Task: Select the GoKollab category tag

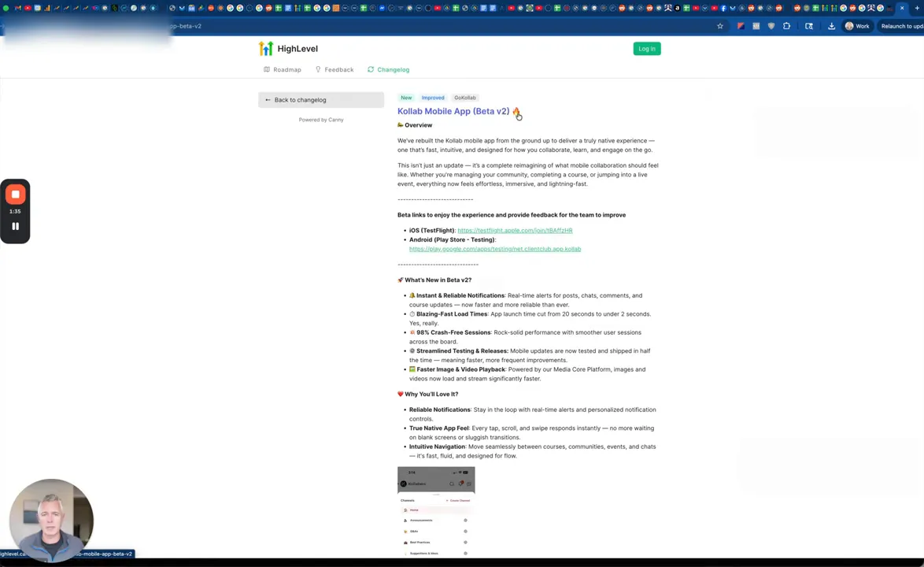Action: click(x=465, y=98)
